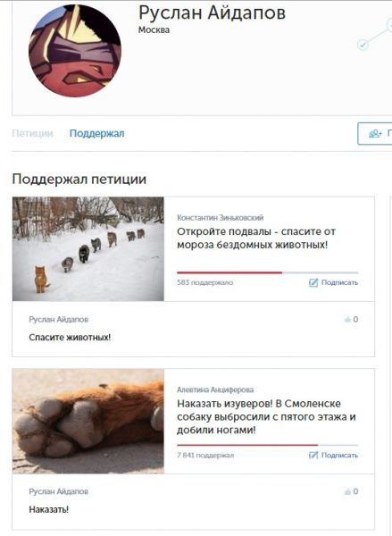
Task: Click the pencil sign icon for basement petition
Action: (313, 282)
